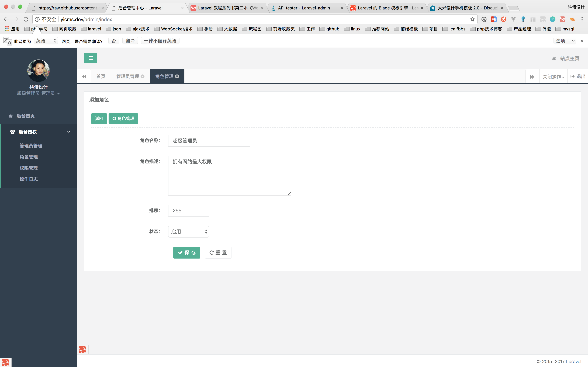Click the green 保存 button

click(187, 253)
